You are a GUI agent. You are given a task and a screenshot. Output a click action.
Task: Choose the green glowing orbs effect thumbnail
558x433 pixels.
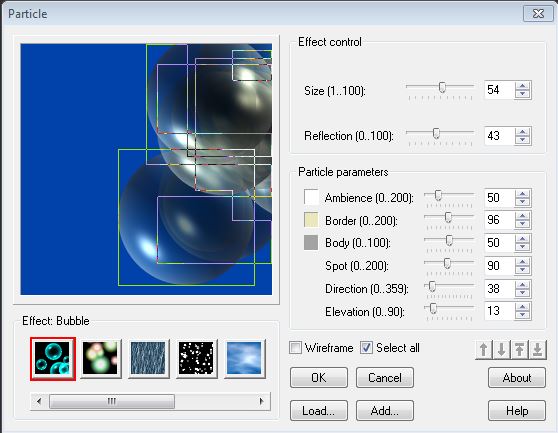100,359
